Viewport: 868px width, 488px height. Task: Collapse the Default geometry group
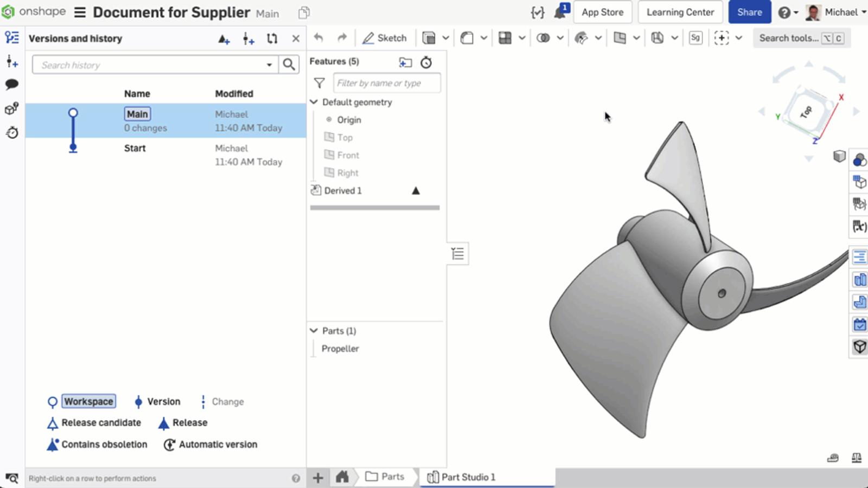314,102
